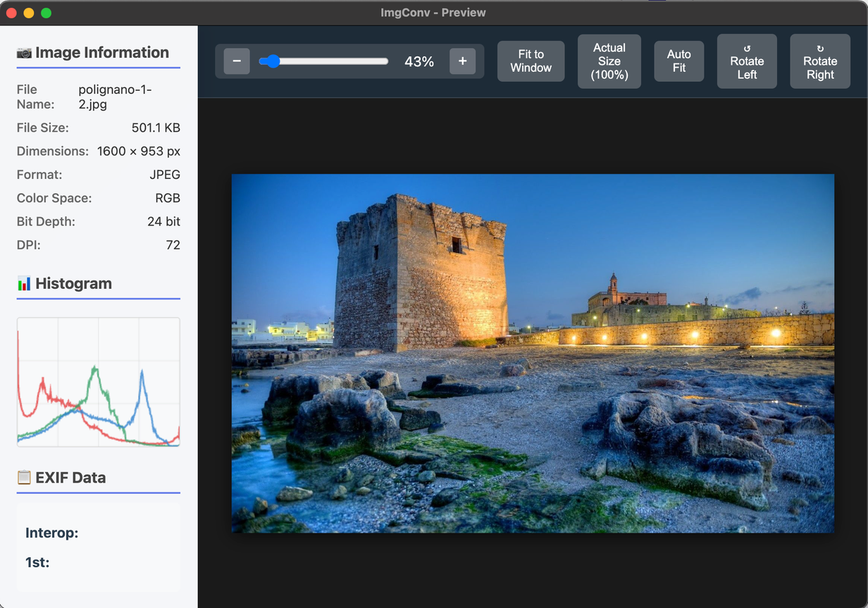Click the Image Information heading text
This screenshot has width=868, height=608.
tap(102, 53)
